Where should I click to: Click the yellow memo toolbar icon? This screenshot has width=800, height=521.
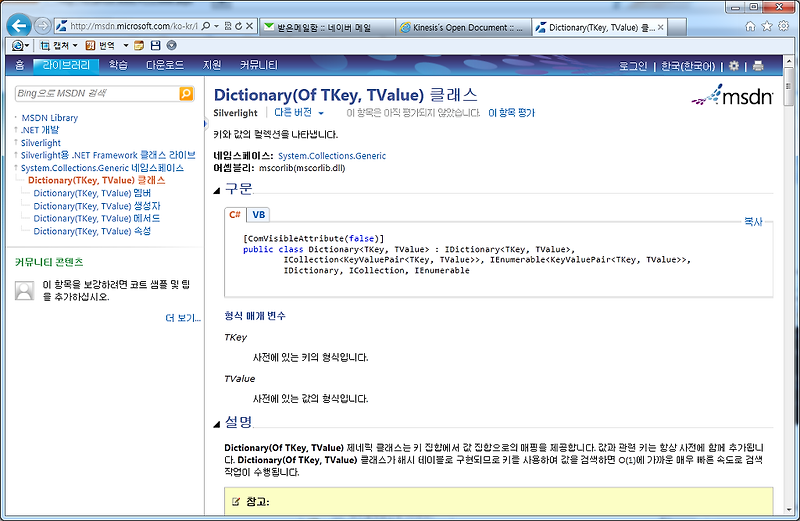point(139,45)
